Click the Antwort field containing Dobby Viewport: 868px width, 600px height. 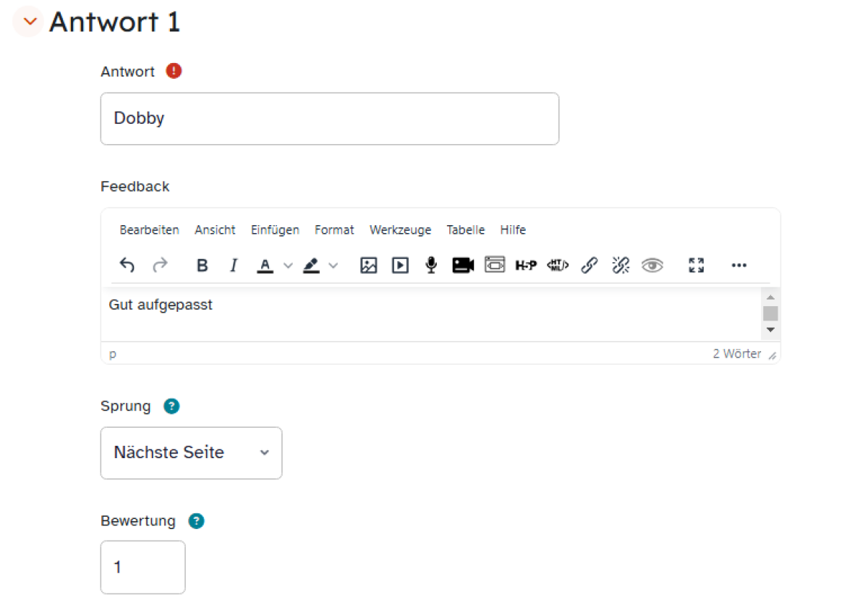click(330, 119)
